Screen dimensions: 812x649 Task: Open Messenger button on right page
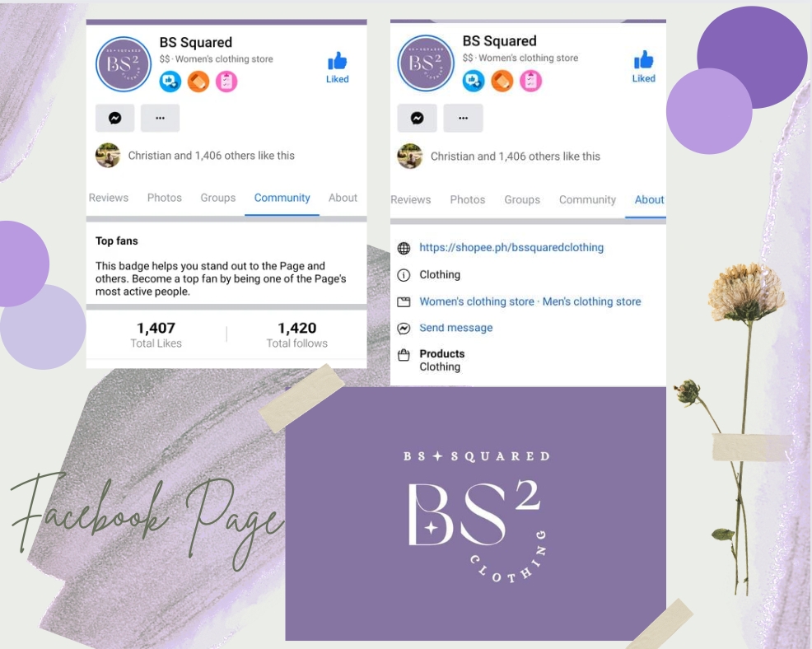tap(417, 118)
